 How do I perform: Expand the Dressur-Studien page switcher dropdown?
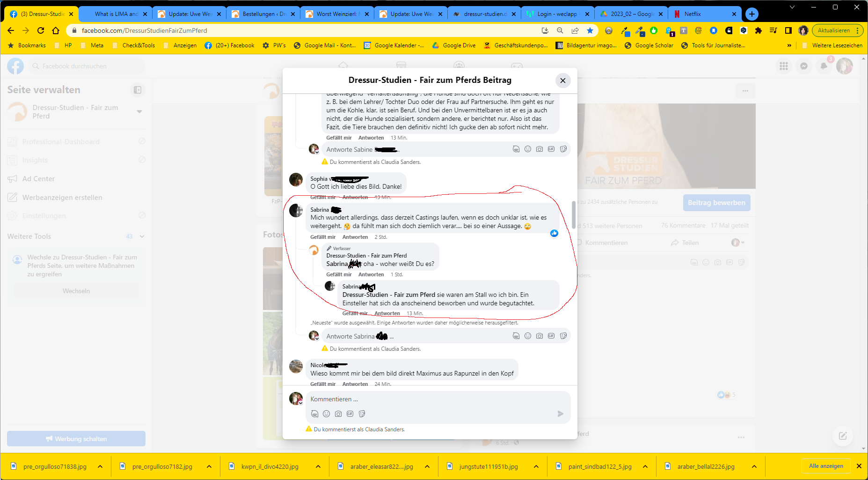(139, 112)
